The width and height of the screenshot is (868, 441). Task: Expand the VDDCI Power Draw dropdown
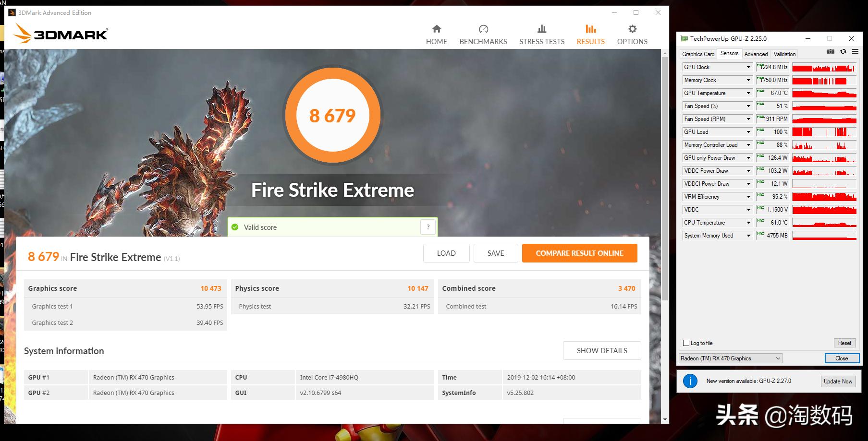pyautogui.click(x=748, y=184)
